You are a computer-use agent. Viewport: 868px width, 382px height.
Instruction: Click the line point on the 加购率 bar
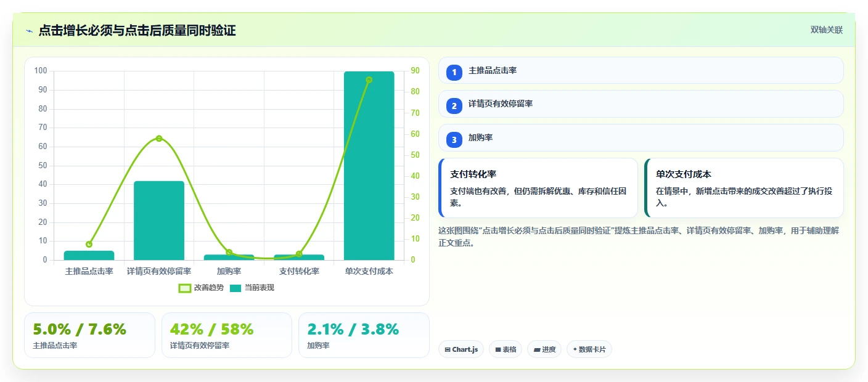(x=229, y=252)
